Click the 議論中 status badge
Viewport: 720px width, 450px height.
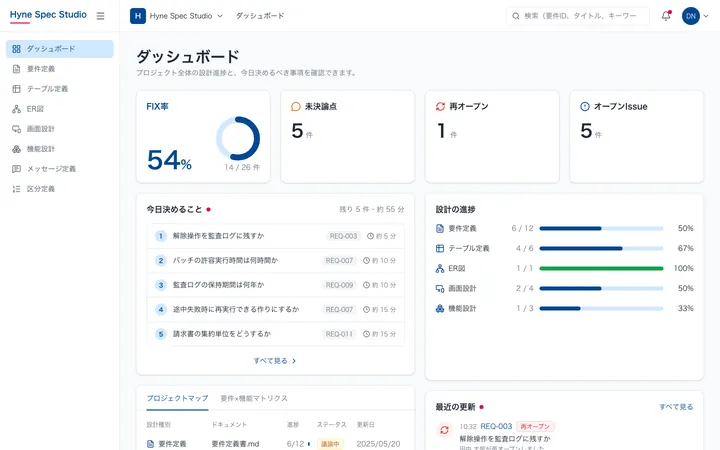330,444
